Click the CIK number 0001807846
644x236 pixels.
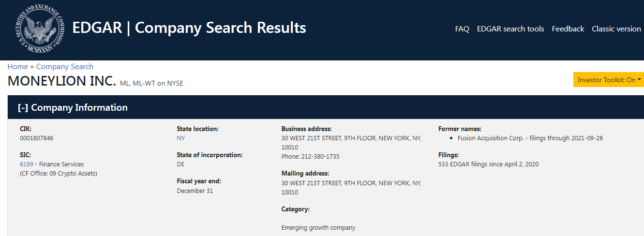pyautogui.click(x=37, y=138)
